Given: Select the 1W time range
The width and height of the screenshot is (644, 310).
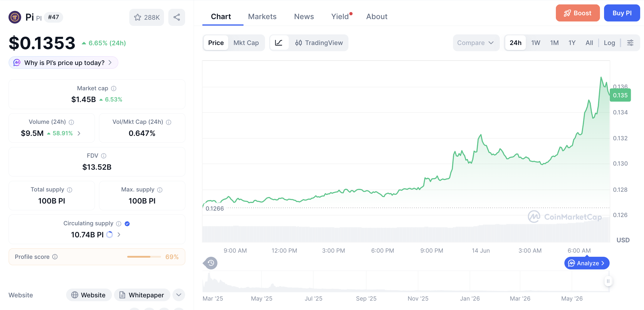Looking at the screenshot, I should coord(536,43).
